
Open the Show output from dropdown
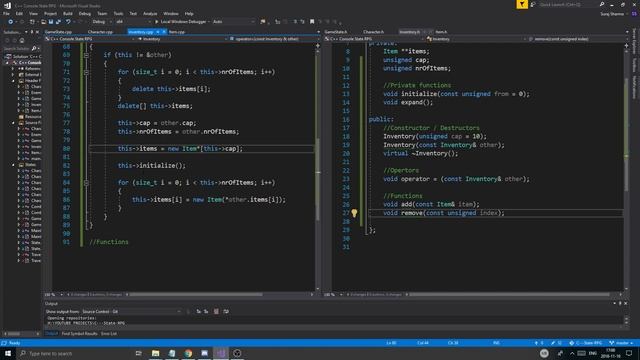[x=131, y=311]
